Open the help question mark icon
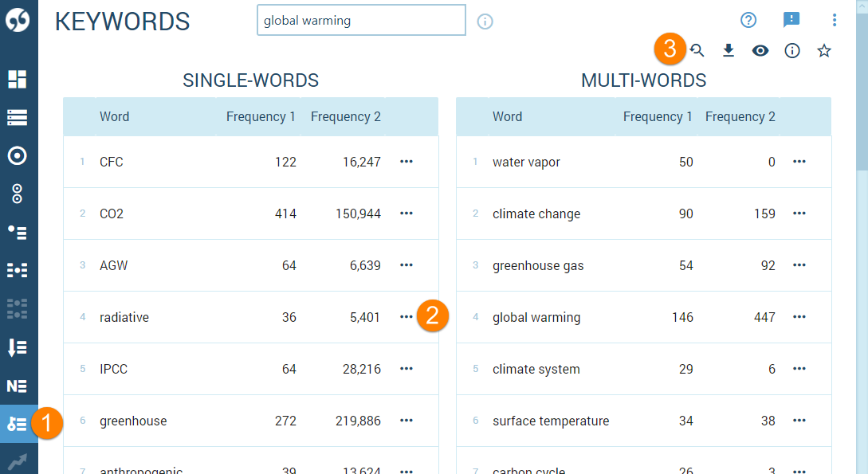Image resolution: width=868 pixels, height=474 pixels. [x=748, y=20]
